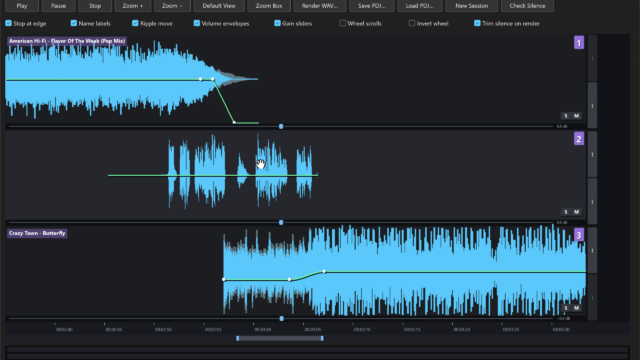The height and width of the screenshot is (360, 640).
Task: Click the 00:02:40 mark on the time ruler
Action: click(64, 329)
